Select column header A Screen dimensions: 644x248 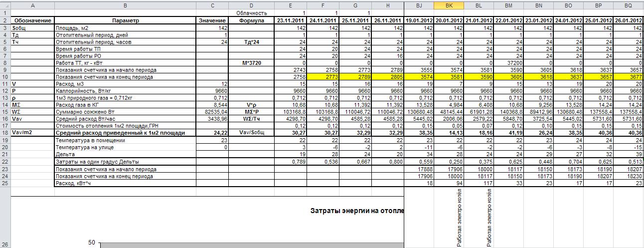pyautogui.click(x=32, y=5)
